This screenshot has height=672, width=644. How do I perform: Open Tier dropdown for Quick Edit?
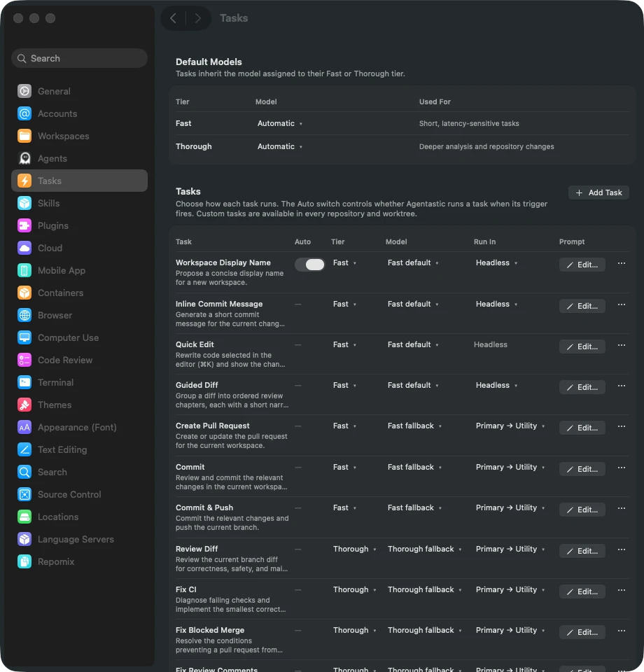[x=344, y=344]
